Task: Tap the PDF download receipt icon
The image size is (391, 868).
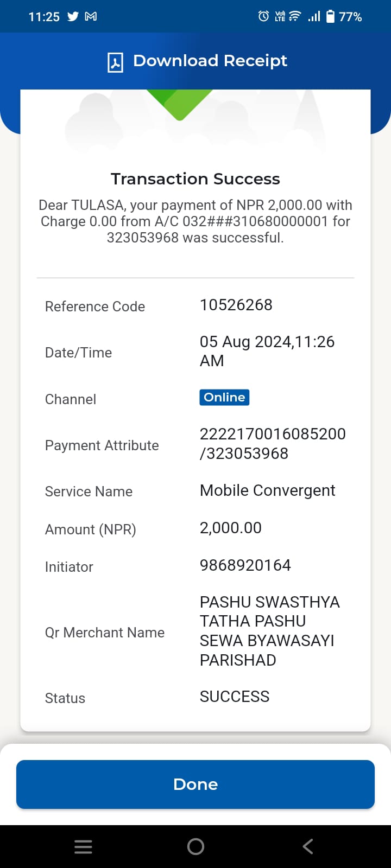Action: [115, 62]
